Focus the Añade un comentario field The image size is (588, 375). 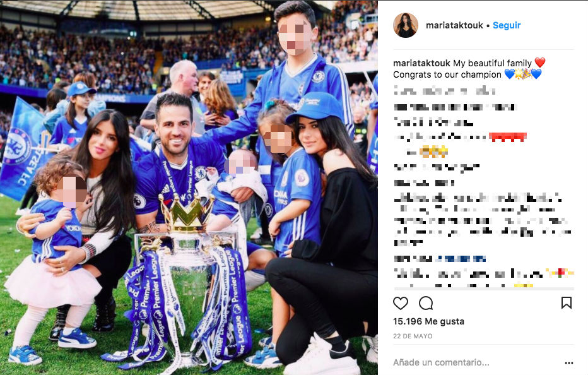point(441,362)
